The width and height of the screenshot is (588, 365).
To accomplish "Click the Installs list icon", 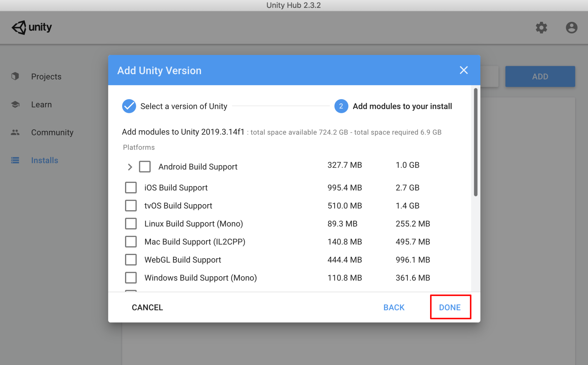I will tap(15, 160).
